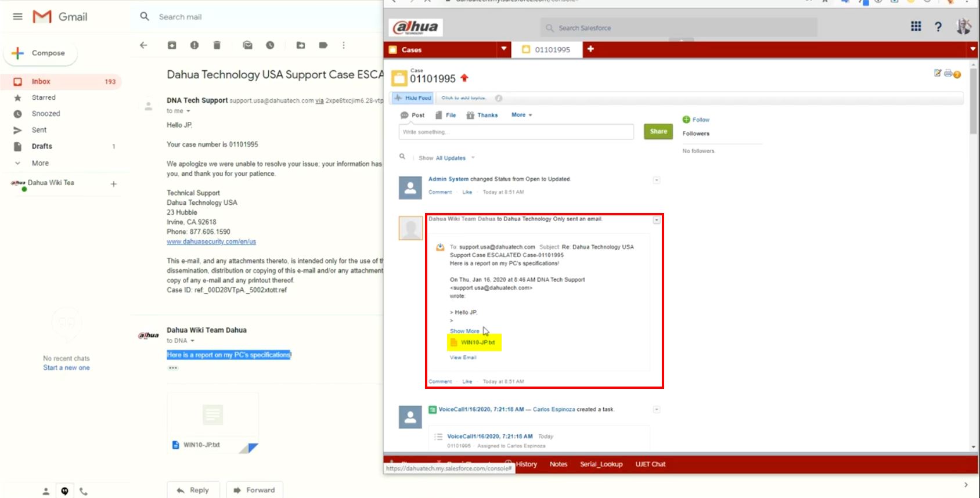980x498 pixels.
Task: Open the phone calls icon in Gmail
Action: coord(84,491)
